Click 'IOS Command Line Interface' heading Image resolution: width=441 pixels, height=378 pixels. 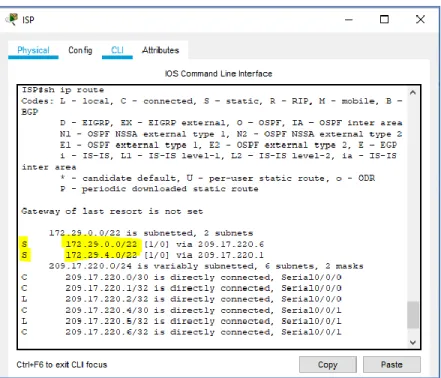click(x=219, y=74)
